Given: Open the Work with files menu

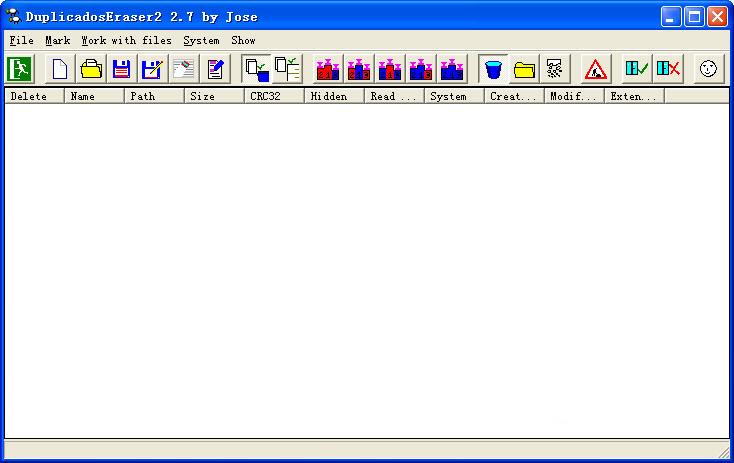Looking at the screenshot, I should point(126,41).
